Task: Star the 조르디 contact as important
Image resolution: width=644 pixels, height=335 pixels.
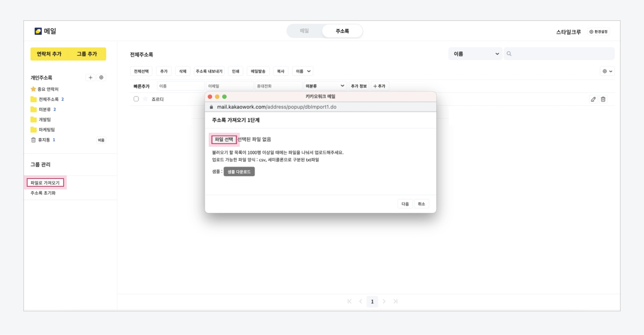Action: 145,99
